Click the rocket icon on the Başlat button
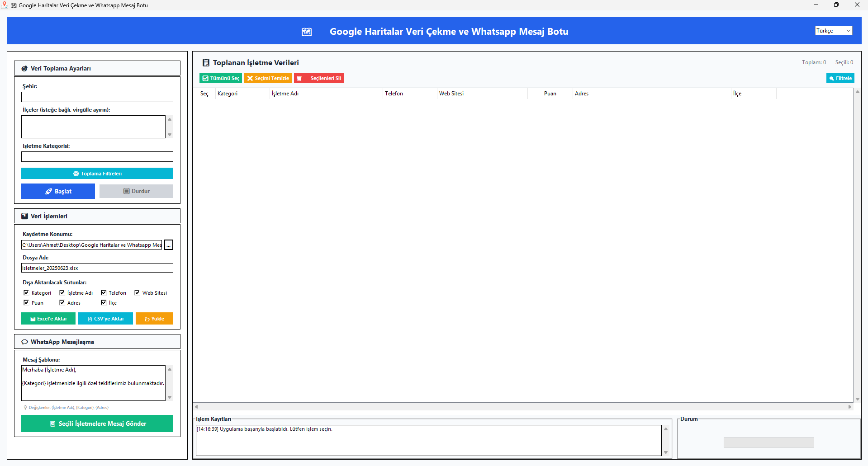The width and height of the screenshot is (868, 466). (x=48, y=192)
